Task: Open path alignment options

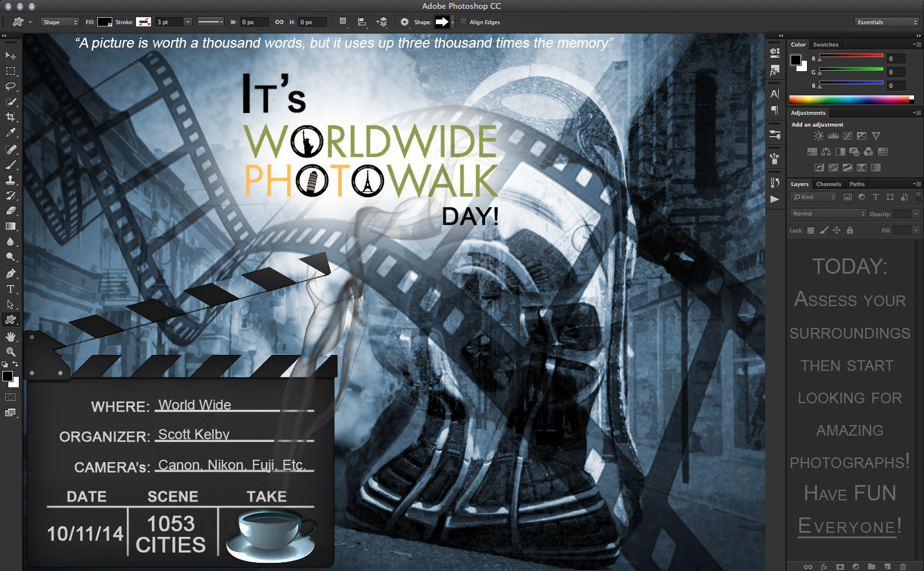Action: pos(362,22)
